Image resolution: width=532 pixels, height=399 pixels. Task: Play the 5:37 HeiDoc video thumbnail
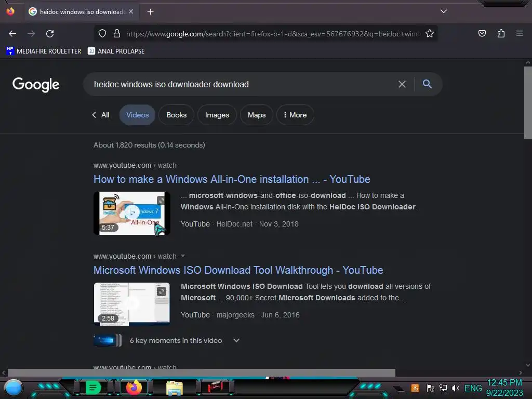[x=132, y=213]
